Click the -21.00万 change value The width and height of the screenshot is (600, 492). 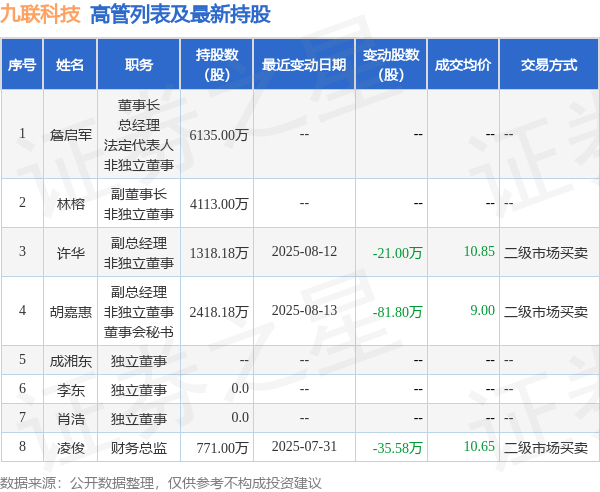398,253
